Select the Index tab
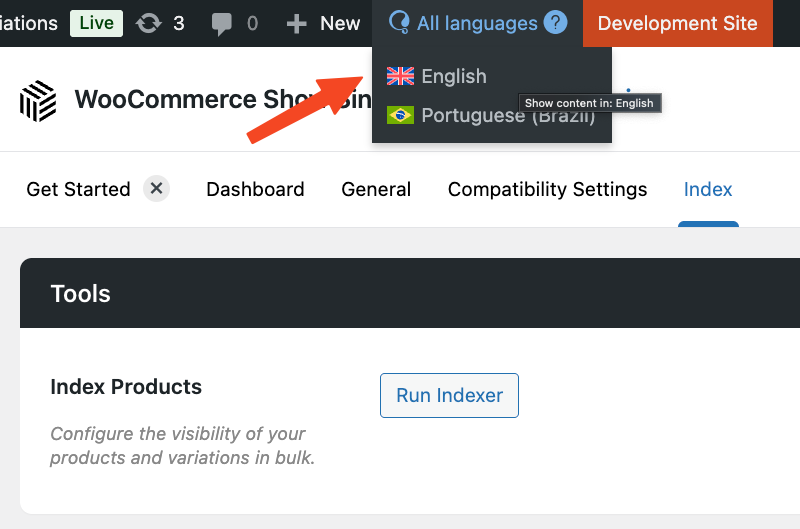 [x=708, y=189]
